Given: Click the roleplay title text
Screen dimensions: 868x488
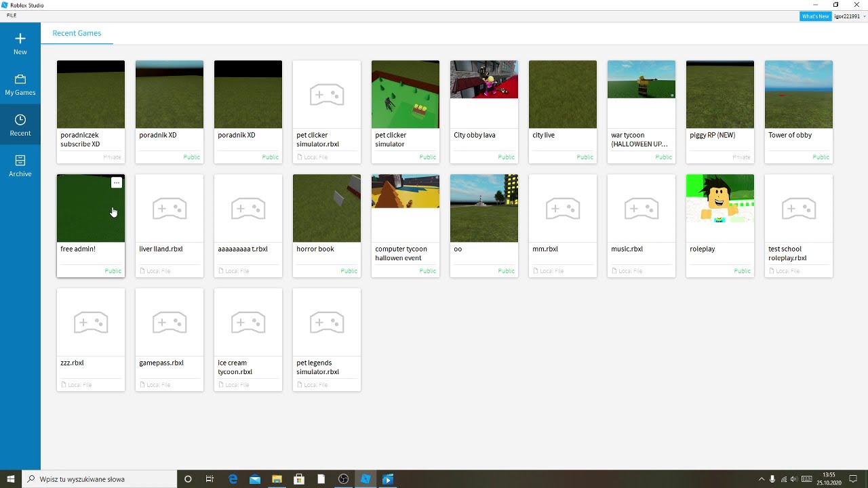Looking at the screenshot, I should [703, 249].
